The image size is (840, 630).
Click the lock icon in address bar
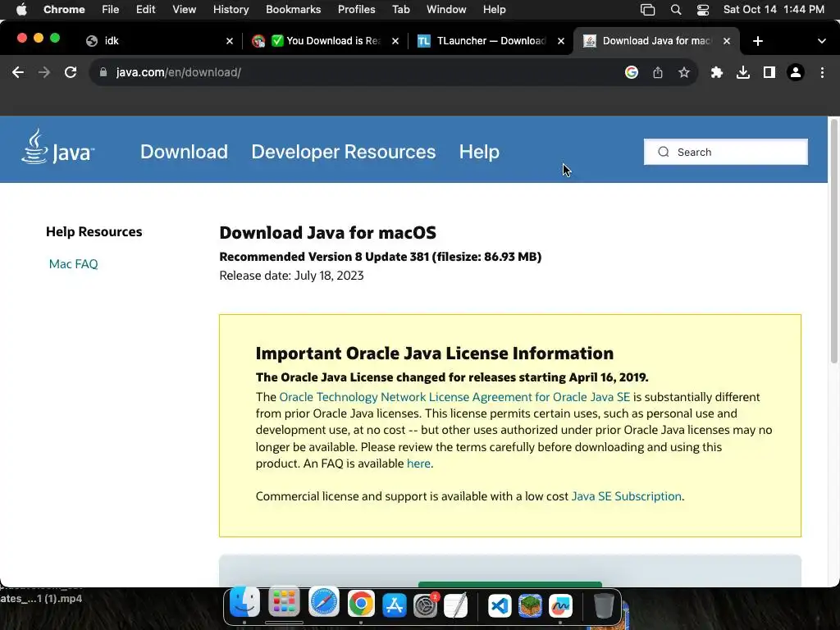(103, 72)
